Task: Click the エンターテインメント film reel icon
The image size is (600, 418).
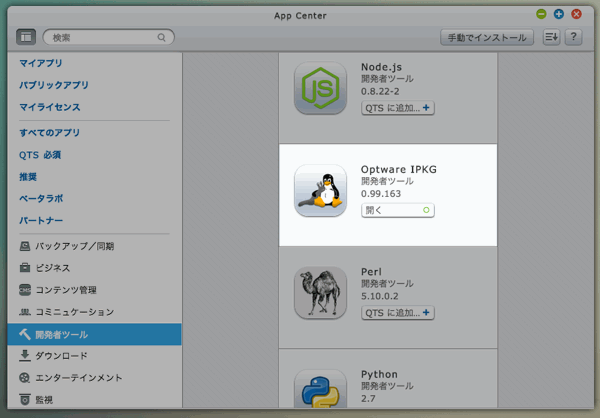Action: pos(24,378)
